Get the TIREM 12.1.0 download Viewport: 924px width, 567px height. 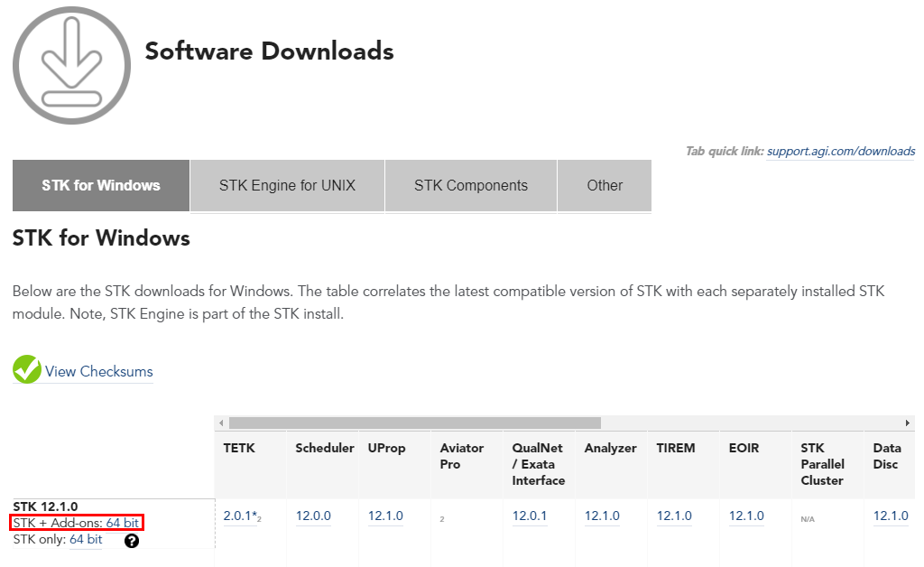674,516
